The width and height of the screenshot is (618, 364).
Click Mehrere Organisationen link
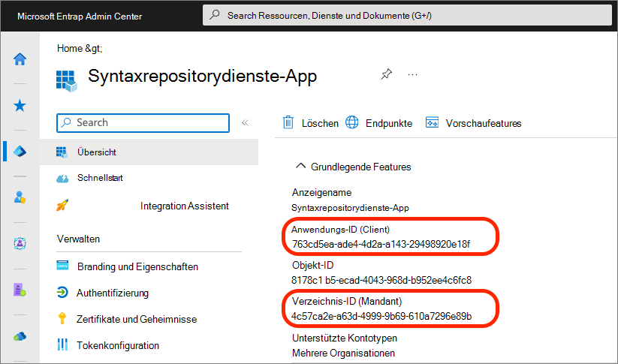coord(343,353)
